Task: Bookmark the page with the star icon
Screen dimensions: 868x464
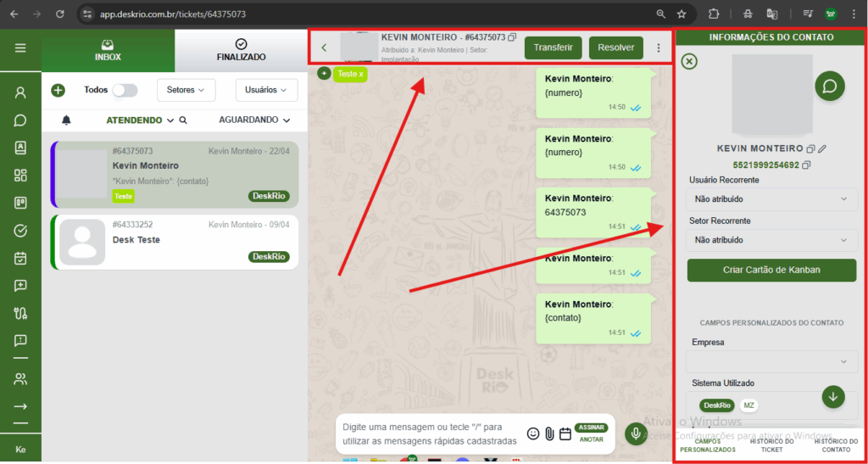Action: 682,14
